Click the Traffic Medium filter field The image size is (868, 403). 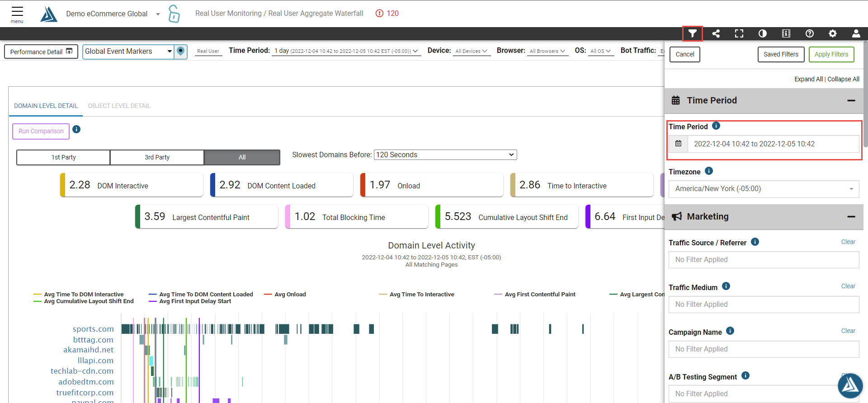coord(764,305)
